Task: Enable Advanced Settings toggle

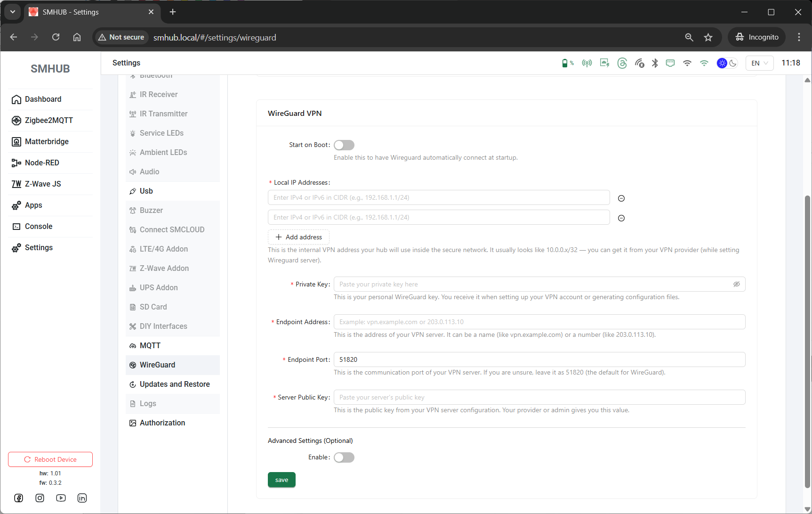Action: (344, 457)
